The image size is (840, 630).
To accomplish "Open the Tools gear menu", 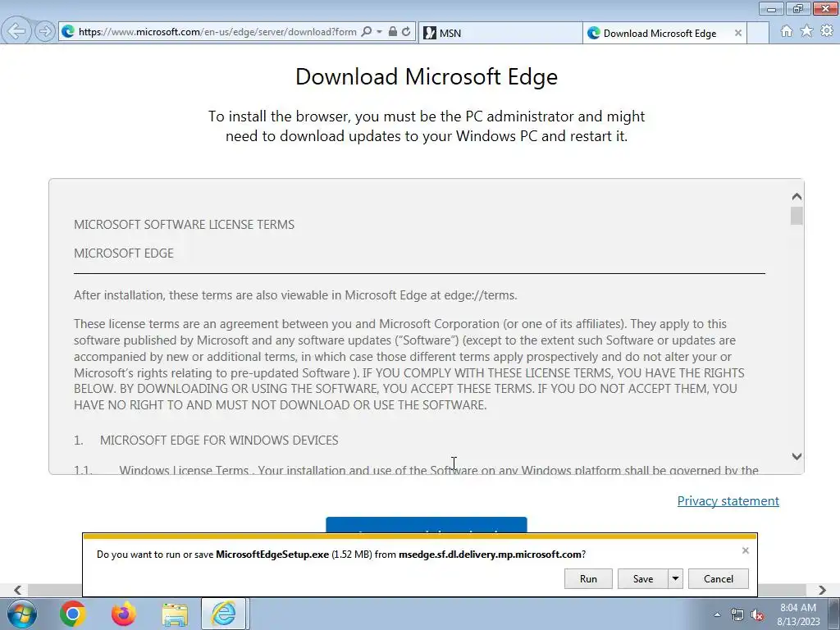I will click(827, 31).
